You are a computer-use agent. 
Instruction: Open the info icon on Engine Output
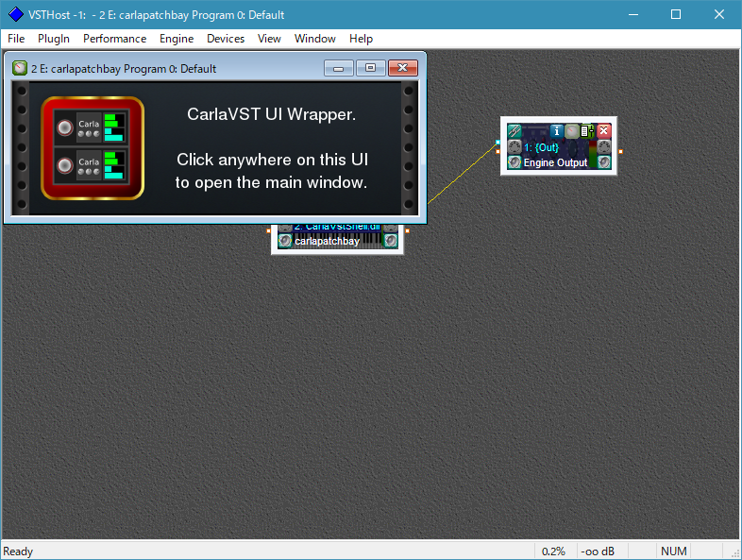[557, 130]
